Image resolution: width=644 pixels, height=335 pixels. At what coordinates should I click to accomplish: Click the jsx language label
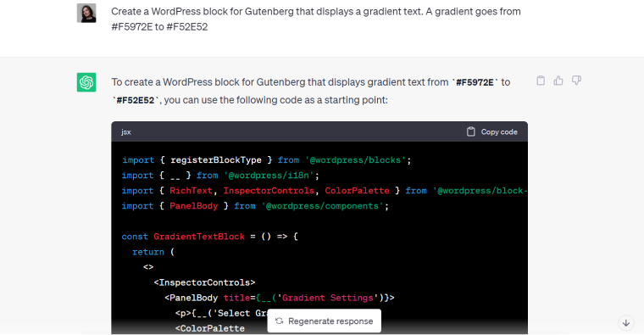click(126, 132)
